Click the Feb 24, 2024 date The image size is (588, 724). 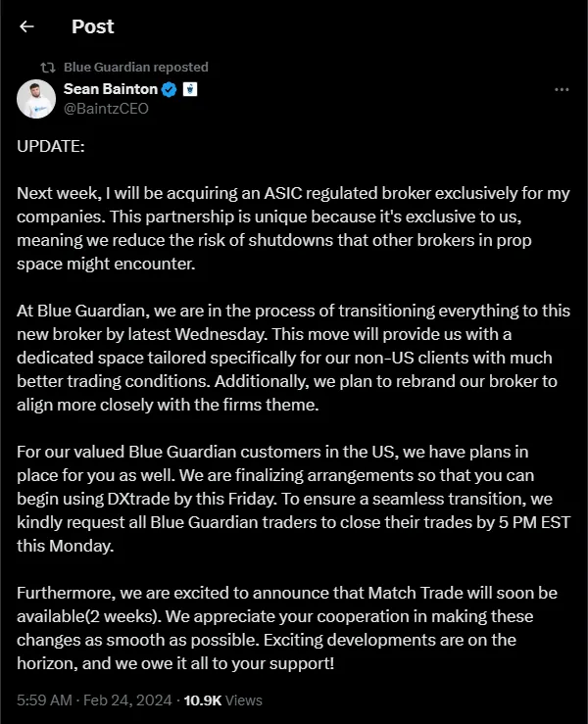click(127, 700)
